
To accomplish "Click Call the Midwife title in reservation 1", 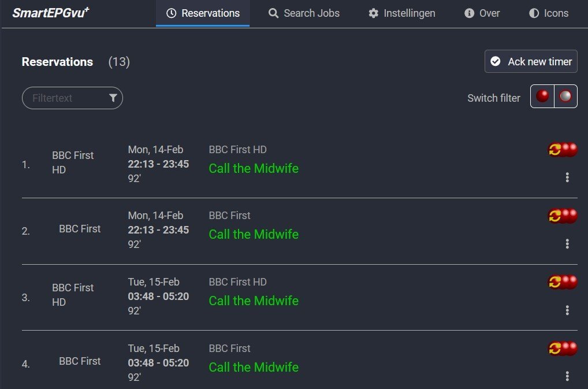I will 254,168.
